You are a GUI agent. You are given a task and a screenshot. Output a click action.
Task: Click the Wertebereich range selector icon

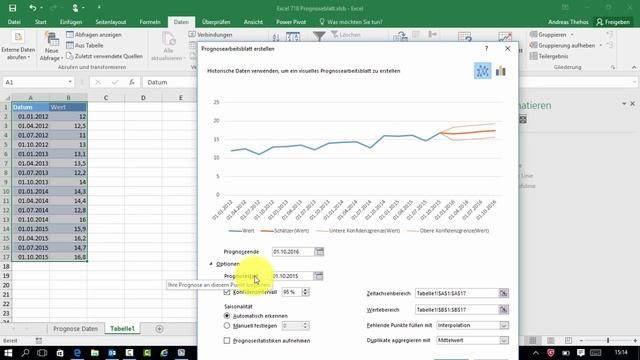point(504,310)
